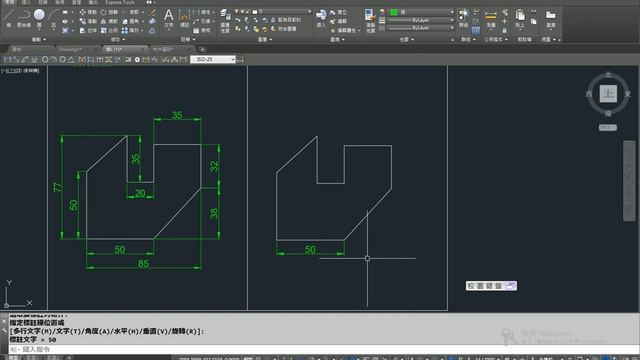This screenshot has width=640, height=360.
Task: Click the Linear dimension icon on the dimension toolbar
Action: pyautogui.click(x=7, y=60)
